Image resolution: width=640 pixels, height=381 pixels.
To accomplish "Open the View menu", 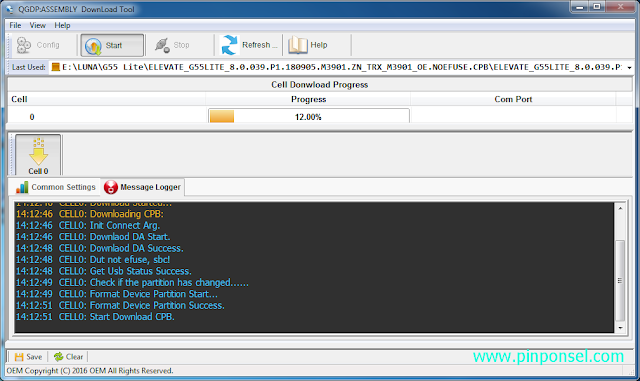I will coord(38,25).
